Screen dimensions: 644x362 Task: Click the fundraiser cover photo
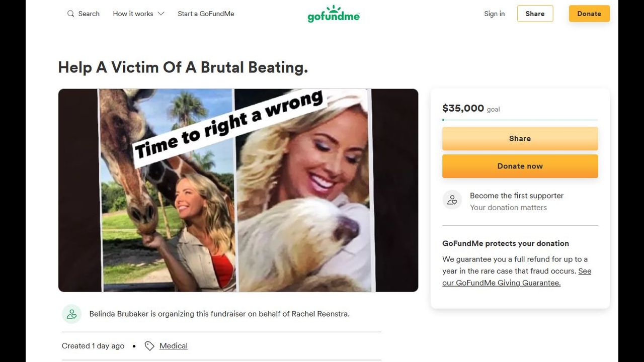(238, 190)
